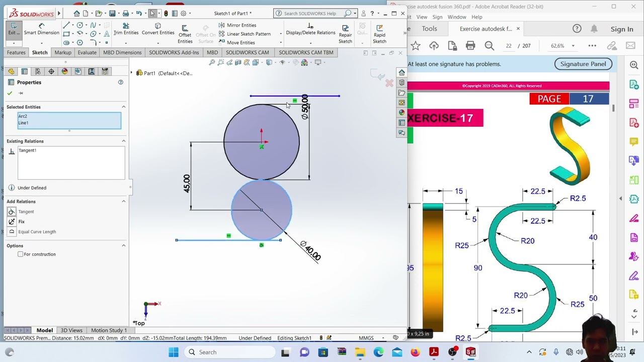This screenshot has width=644, height=362.
Task: Open Acrobat Tools tab
Action: (429, 29)
